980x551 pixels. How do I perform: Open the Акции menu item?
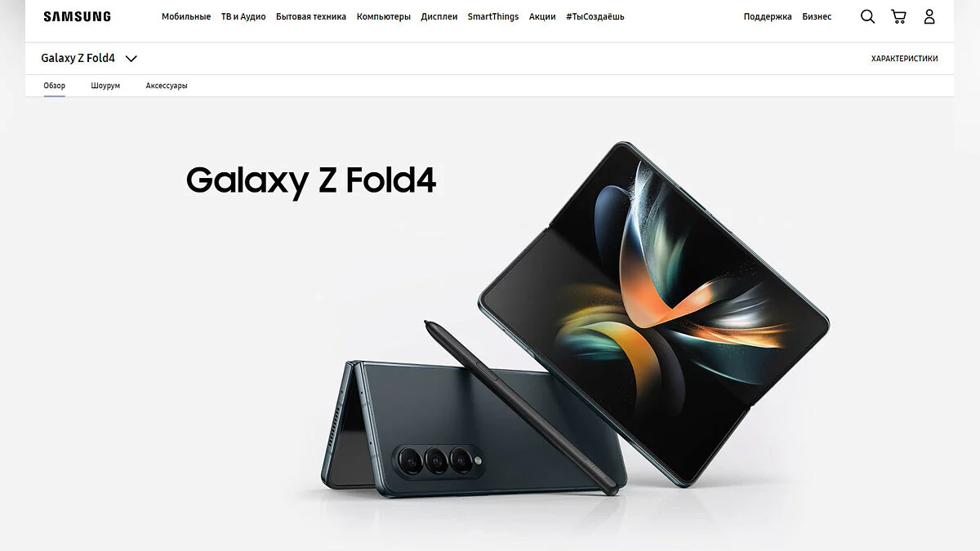tap(542, 16)
